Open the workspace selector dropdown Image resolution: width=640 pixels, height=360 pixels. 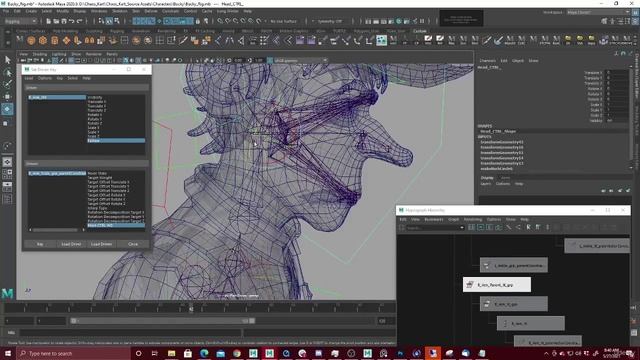pos(598,12)
